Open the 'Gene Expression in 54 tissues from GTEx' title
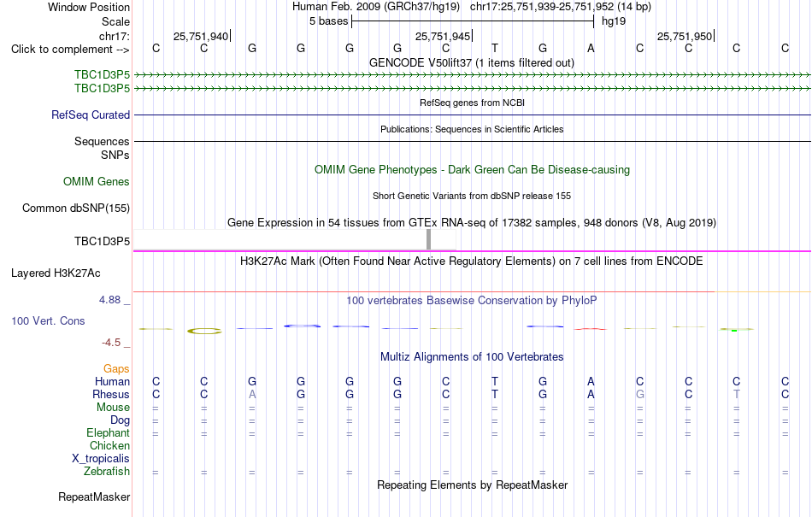Screen dimensions: 812x517 [x=472, y=222]
